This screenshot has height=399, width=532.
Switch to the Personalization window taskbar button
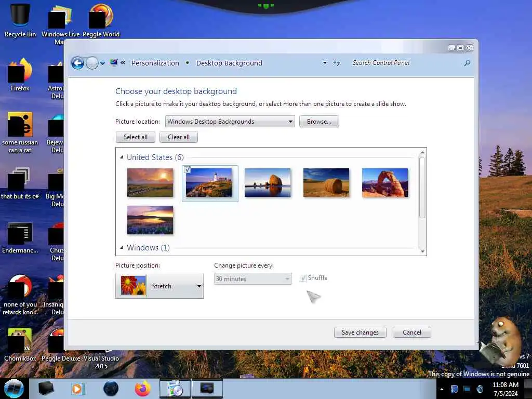207,389
